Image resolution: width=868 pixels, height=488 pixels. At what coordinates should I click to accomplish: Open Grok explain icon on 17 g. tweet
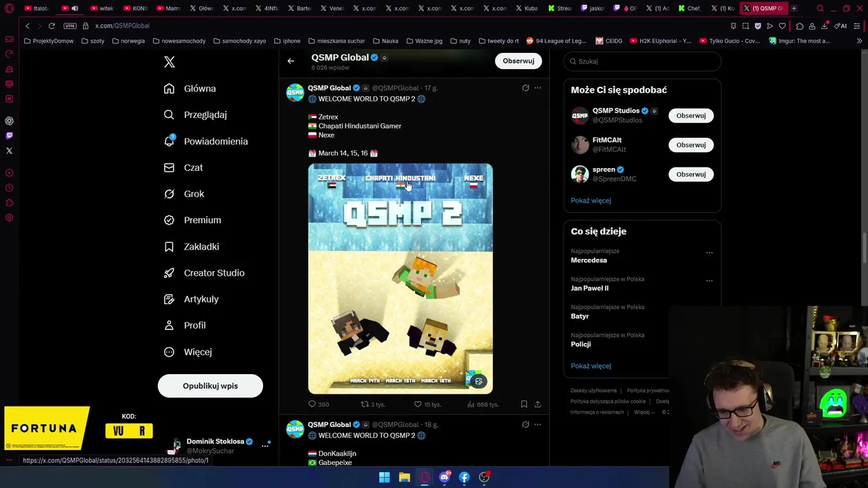click(526, 88)
